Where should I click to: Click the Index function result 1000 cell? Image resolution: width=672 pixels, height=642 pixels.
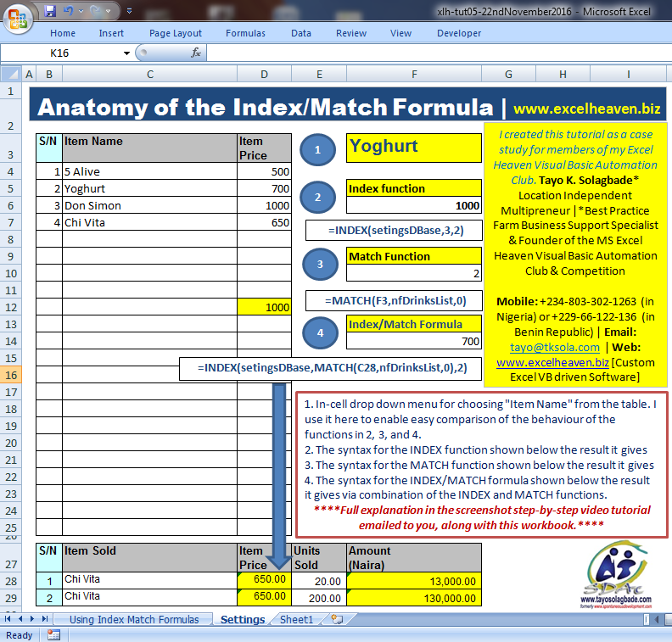pyautogui.click(x=414, y=205)
